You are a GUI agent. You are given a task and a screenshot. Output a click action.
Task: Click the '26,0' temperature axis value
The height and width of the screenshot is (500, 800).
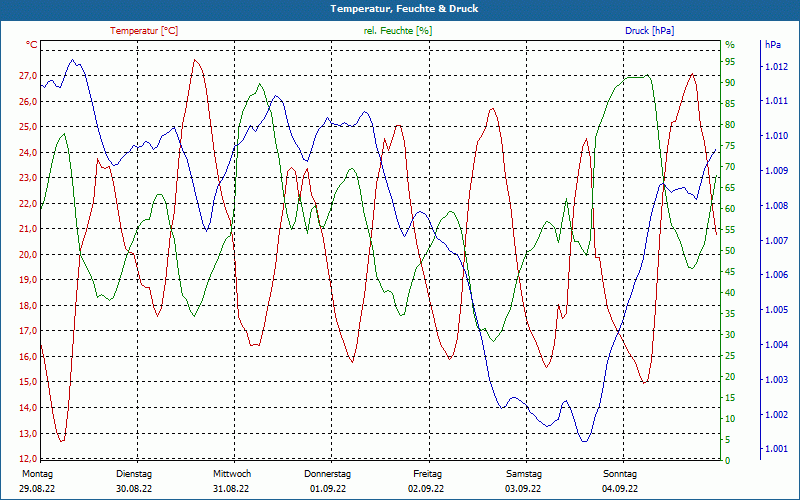[28, 101]
